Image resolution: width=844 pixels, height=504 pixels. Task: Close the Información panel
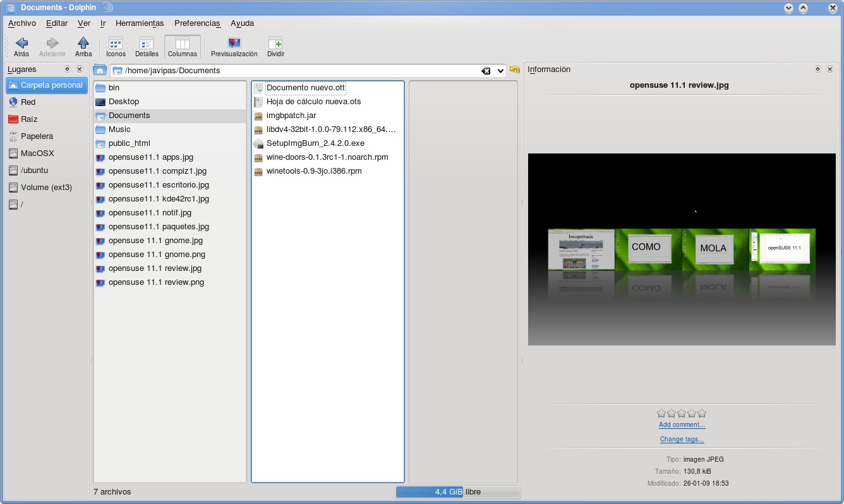[x=829, y=69]
